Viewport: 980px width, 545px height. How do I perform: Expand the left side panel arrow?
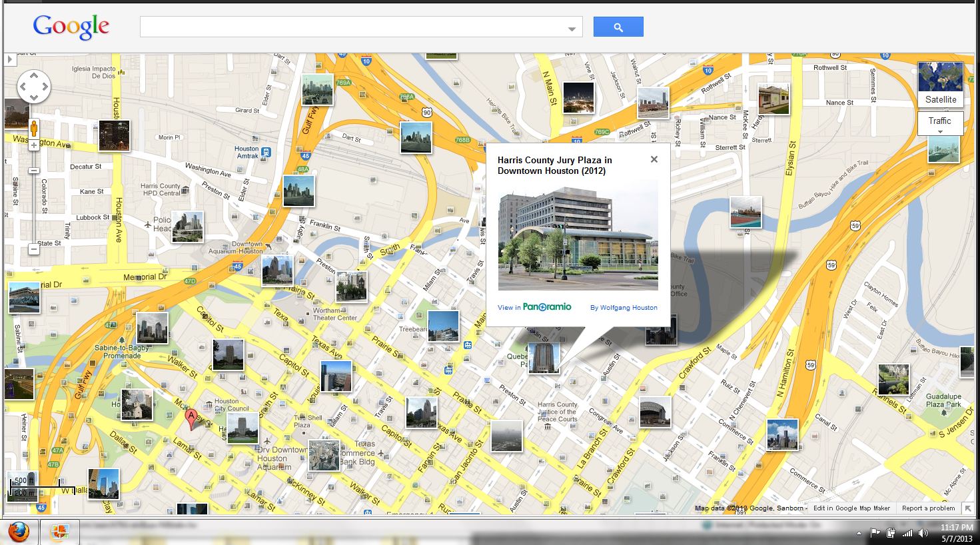coord(10,59)
